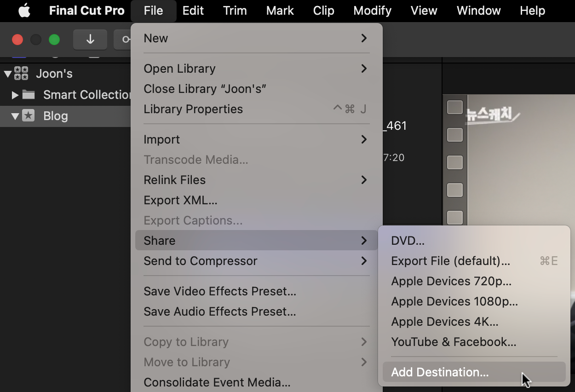Expand the Smart Collections folder triangle

(x=15, y=95)
